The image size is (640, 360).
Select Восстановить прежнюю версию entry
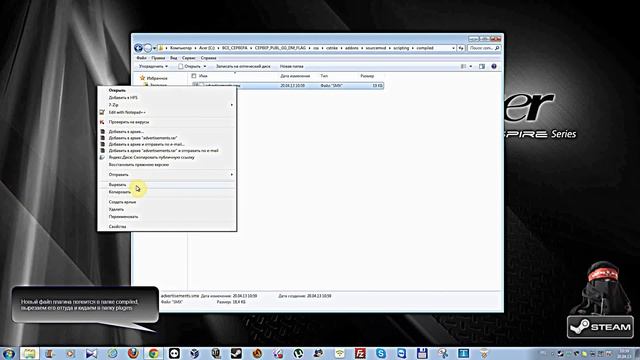(x=138, y=164)
